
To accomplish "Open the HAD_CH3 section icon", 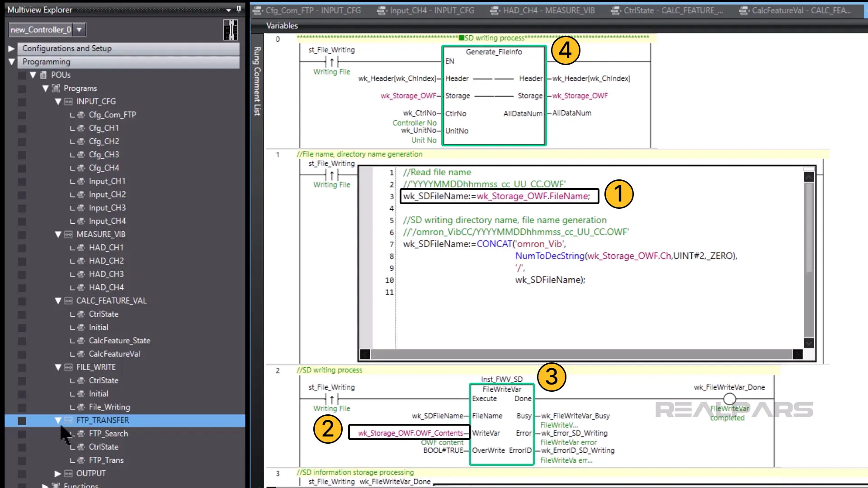I will click(x=81, y=274).
